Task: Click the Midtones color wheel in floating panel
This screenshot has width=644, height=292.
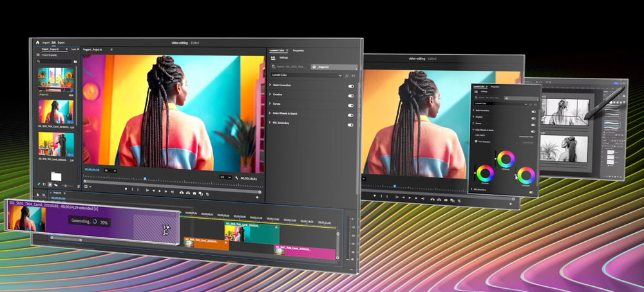Action: [506, 159]
